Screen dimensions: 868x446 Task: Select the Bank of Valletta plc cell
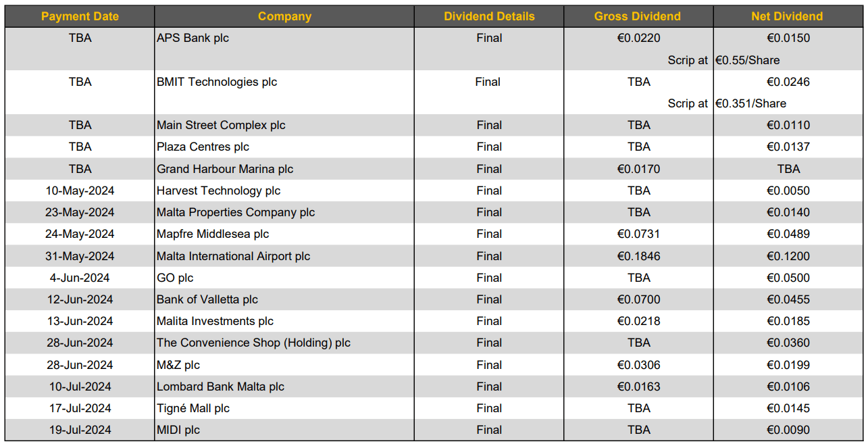(x=207, y=299)
